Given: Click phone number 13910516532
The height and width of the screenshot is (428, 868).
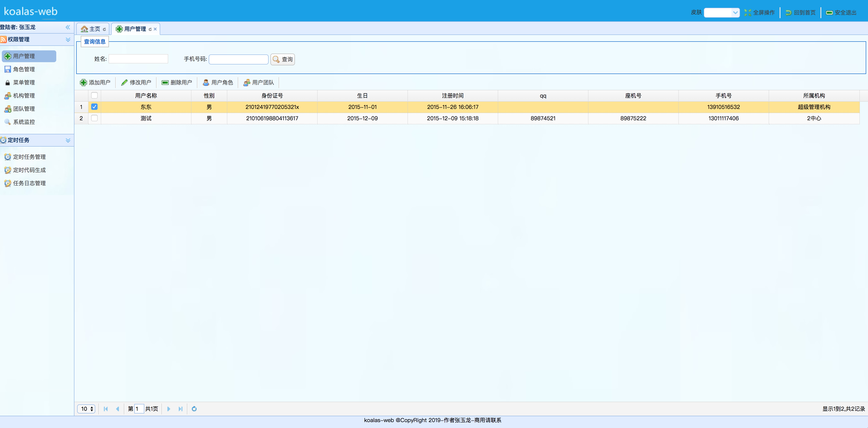Looking at the screenshot, I should tap(724, 107).
